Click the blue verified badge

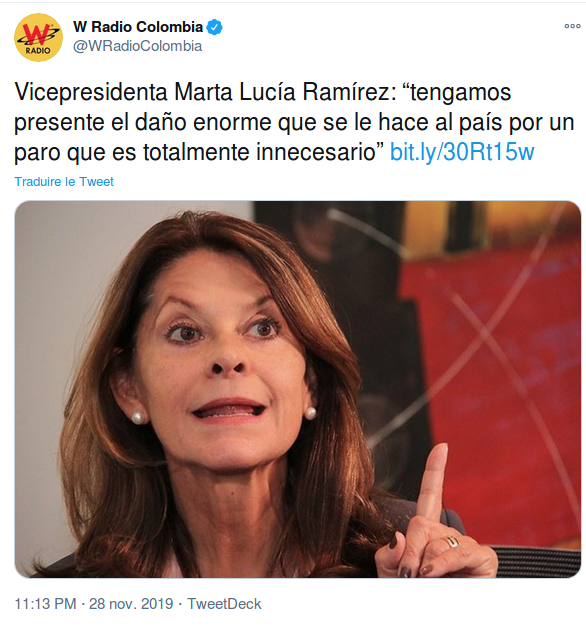click(215, 27)
